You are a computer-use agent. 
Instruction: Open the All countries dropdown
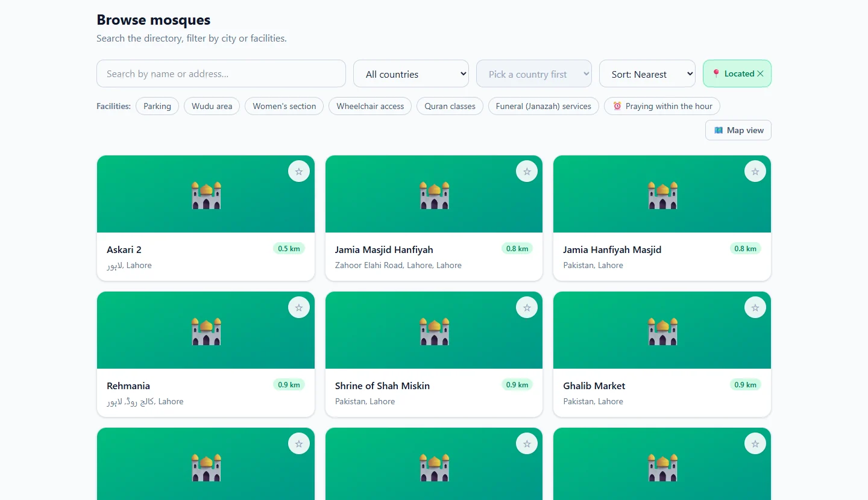pos(411,74)
